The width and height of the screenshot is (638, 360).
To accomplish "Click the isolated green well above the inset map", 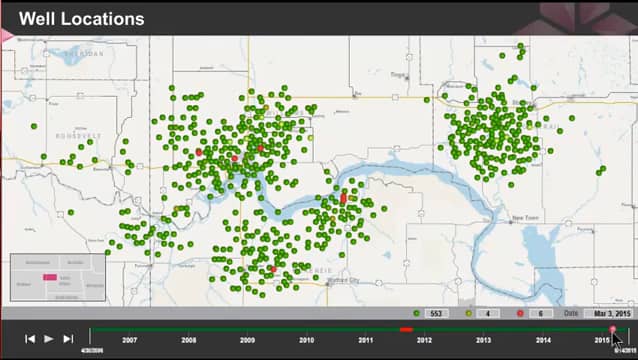I will pos(71,212).
